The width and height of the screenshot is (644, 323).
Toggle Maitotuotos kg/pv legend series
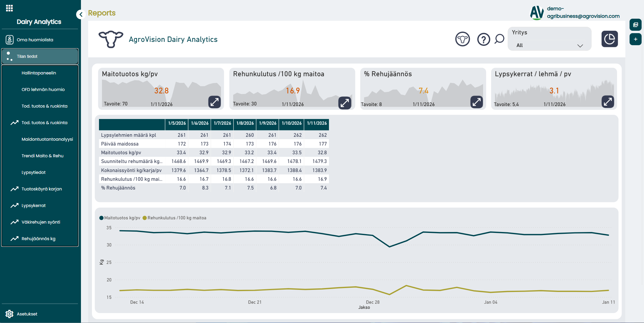click(120, 218)
